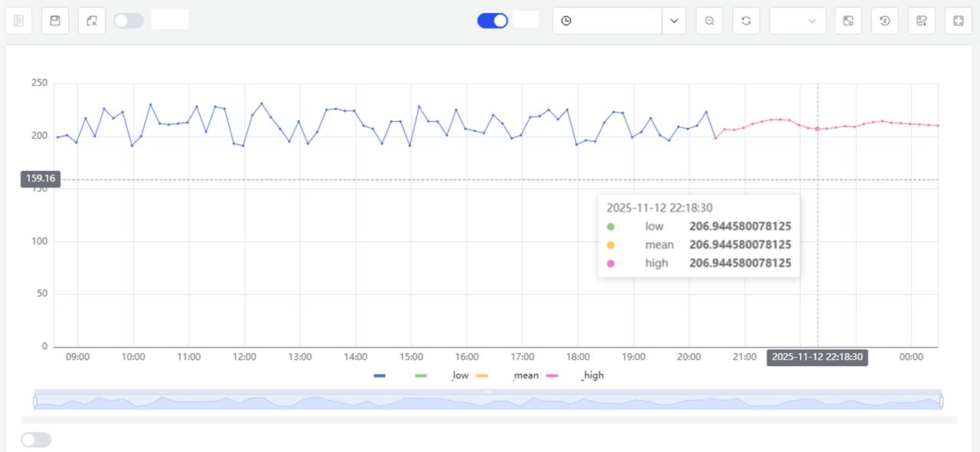This screenshot has width=980, height=452.
Task: Click the refresh arrows icon
Action: coord(746,21)
